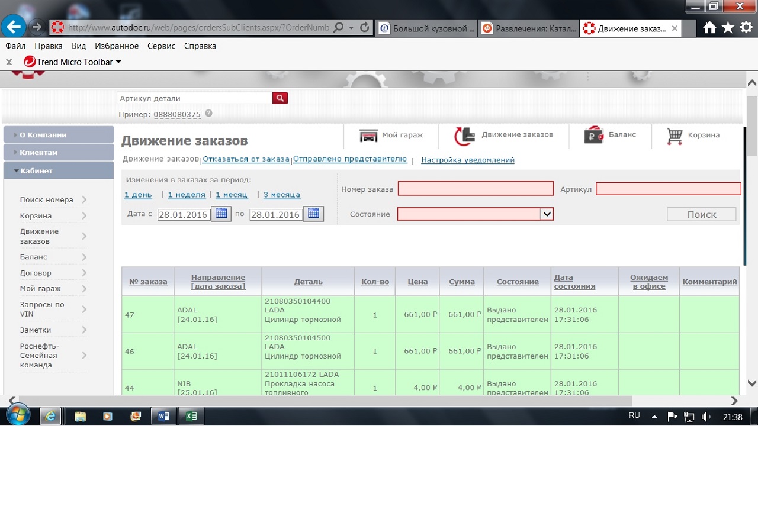This screenshot has height=532, width=758.
Task: Click the Баланс wallet icon
Action: pos(593,136)
